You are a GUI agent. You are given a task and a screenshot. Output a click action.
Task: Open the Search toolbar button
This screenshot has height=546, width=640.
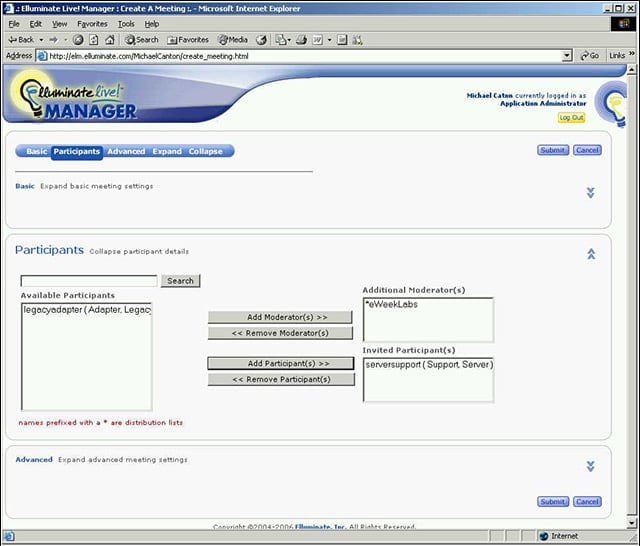click(x=142, y=40)
